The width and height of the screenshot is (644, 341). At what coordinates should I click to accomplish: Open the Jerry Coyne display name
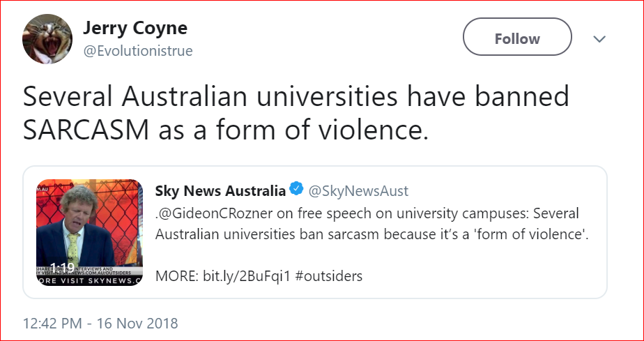click(x=135, y=28)
